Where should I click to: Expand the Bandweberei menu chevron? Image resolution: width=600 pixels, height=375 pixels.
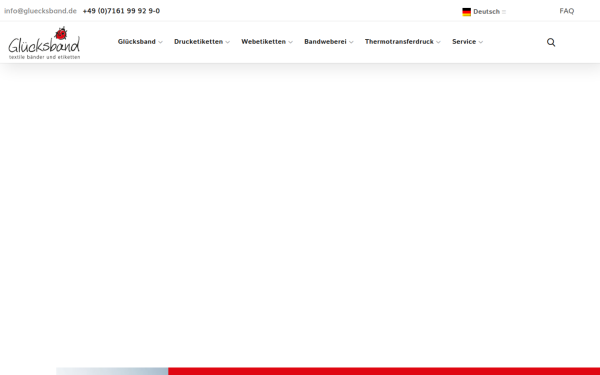click(351, 42)
